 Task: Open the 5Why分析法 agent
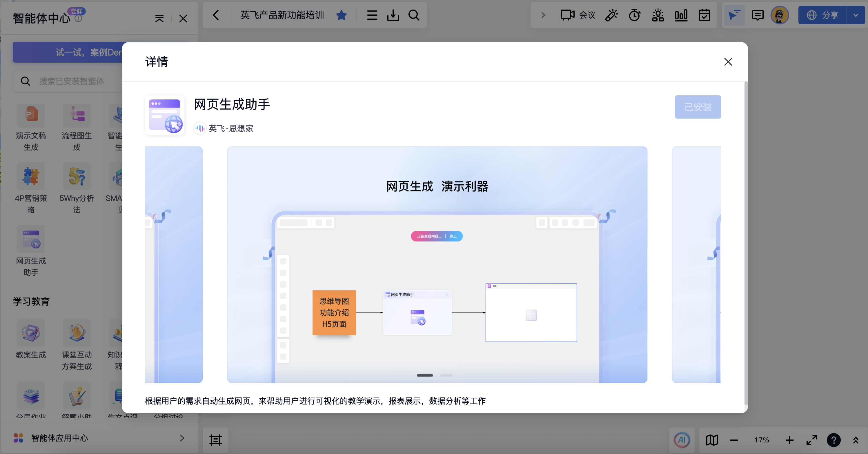(x=77, y=189)
